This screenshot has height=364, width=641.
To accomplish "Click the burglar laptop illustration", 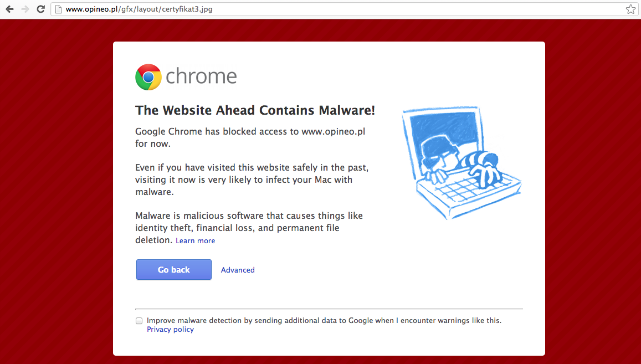I will 461,163.
